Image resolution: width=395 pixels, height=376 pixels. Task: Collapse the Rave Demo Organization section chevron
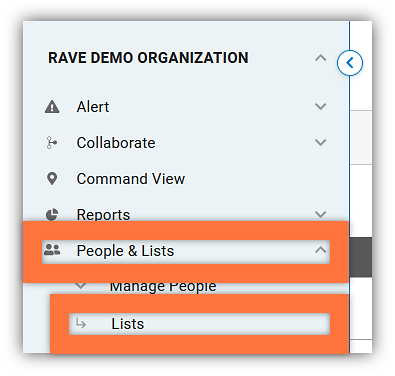(320, 58)
